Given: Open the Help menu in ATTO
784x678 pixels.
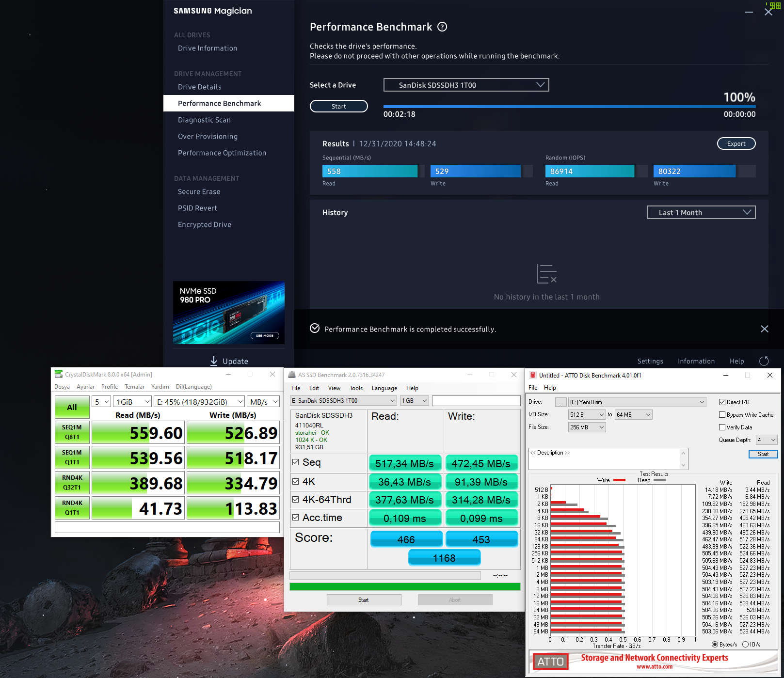Looking at the screenshot, I should 550,388.
